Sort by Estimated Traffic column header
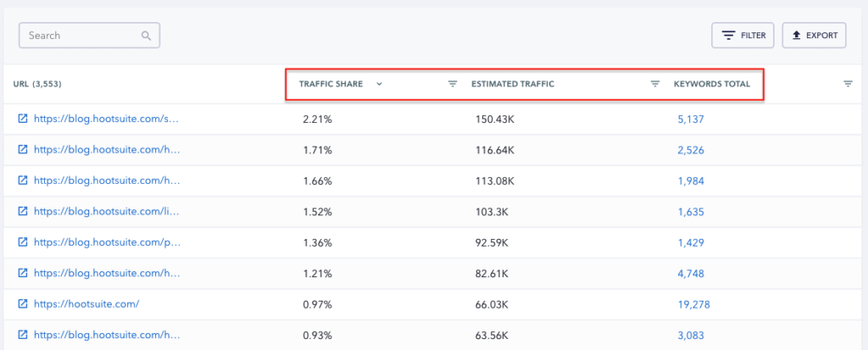Screen dimensions: 868x350 pos(513,84)
